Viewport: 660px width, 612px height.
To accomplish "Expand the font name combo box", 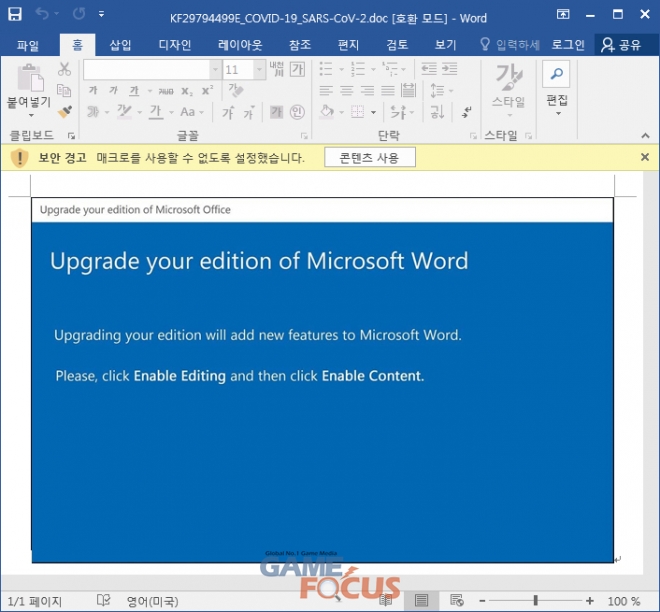I will 216,70.
